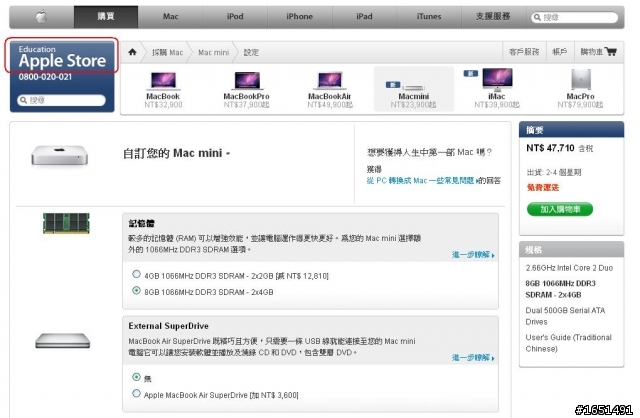Image resolution: width=640 pixels, height=418 pixels.
Task: Choose 8GB 1066MHz DDR3 SDRAM option
Action: point(136,291)
